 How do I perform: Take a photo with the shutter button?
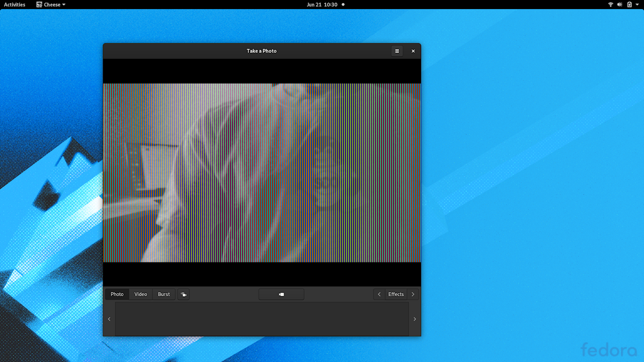point(281,294)
